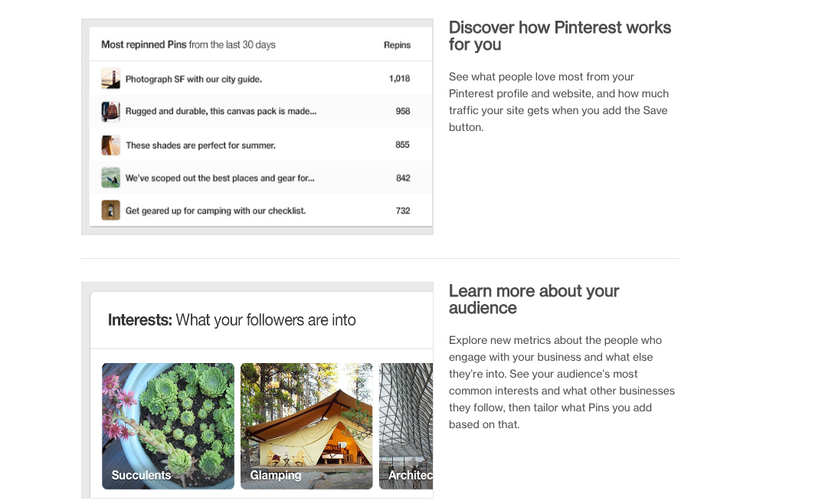Open the Succulents interest tile
The width and height of the screenshot is (835, 504).
168,426
